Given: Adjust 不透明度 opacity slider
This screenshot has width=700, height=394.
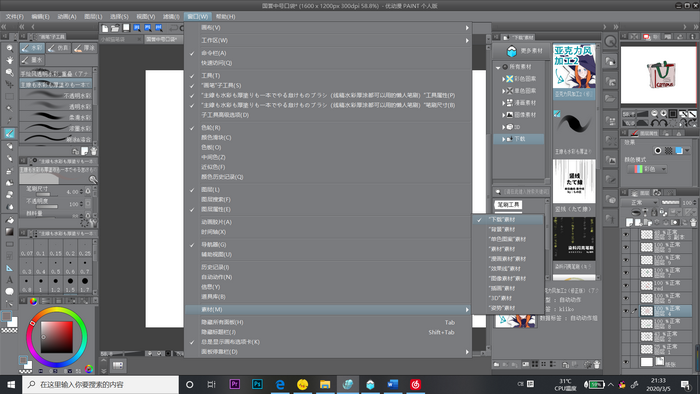Looking at the screenshot, I should click(x=47, y=207).
